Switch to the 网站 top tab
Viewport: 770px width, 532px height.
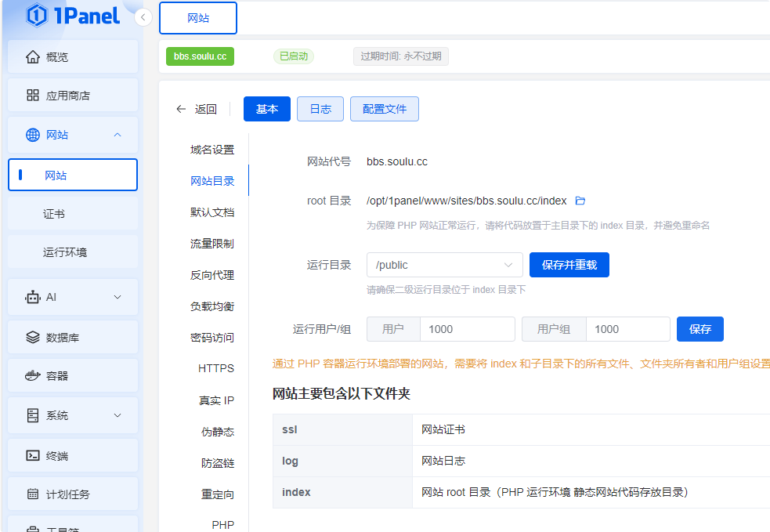coord(198,18)
